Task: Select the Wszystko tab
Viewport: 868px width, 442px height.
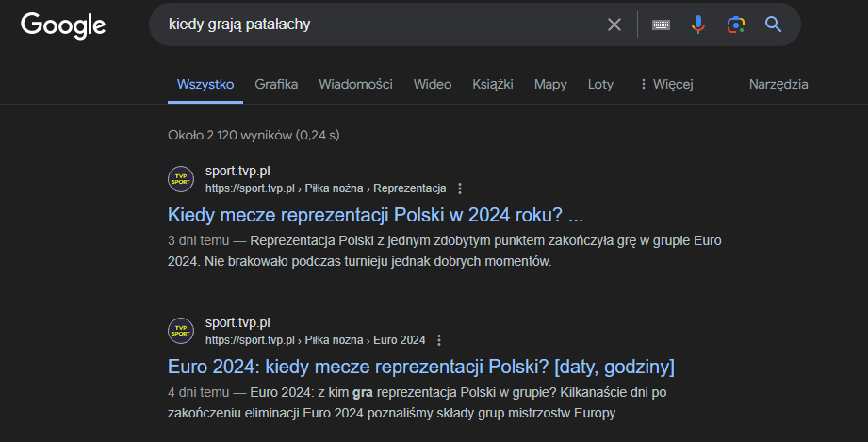Action: pos(205,84)
